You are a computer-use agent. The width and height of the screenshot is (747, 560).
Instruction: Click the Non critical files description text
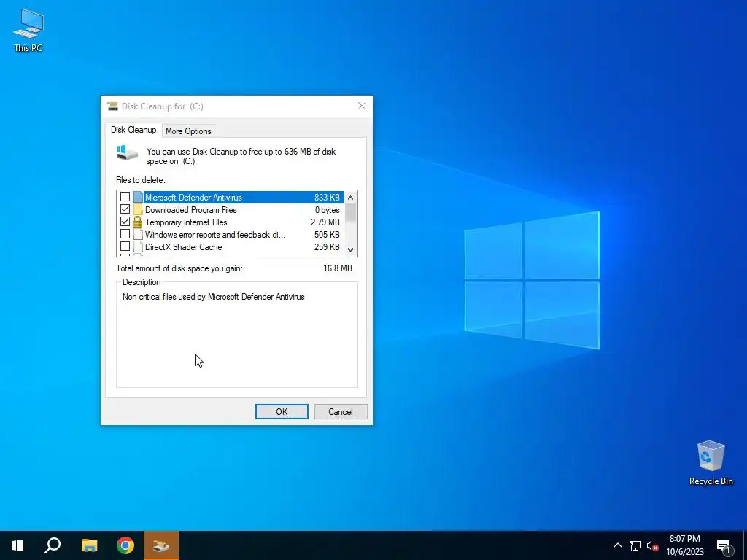click(x=214, y=297)
